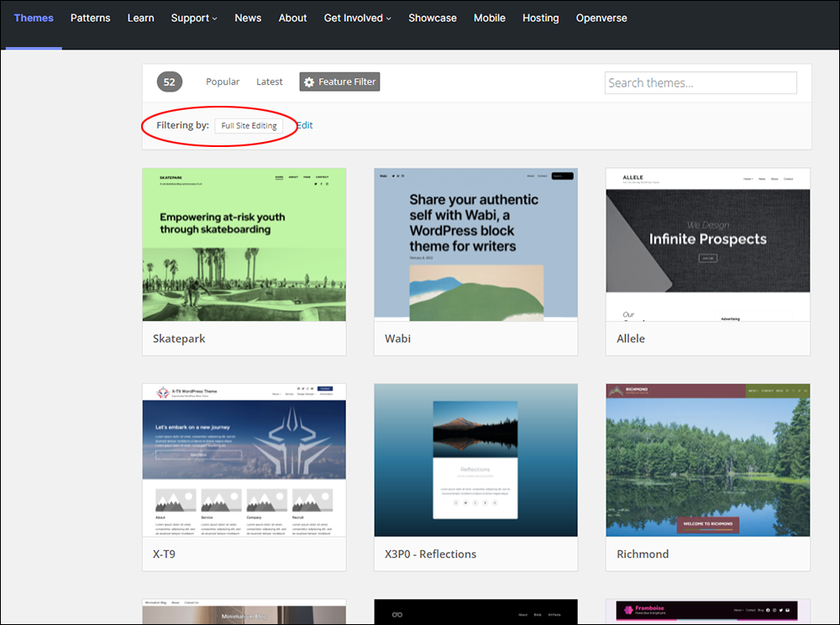Open the black theme preview beside Framboise
The height and width of the screenshot is (625, 840).
(x=475, y=612)
